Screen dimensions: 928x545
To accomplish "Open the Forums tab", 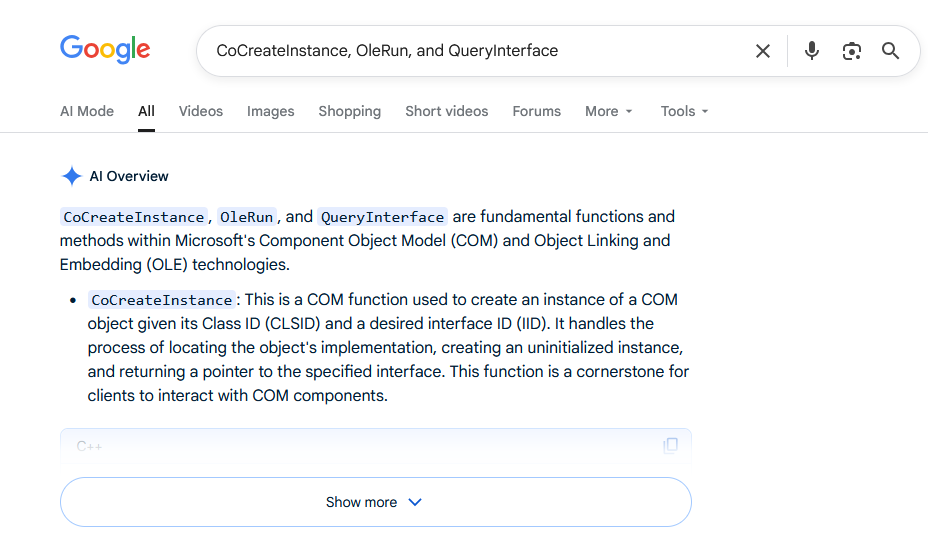I will [537, 111].
